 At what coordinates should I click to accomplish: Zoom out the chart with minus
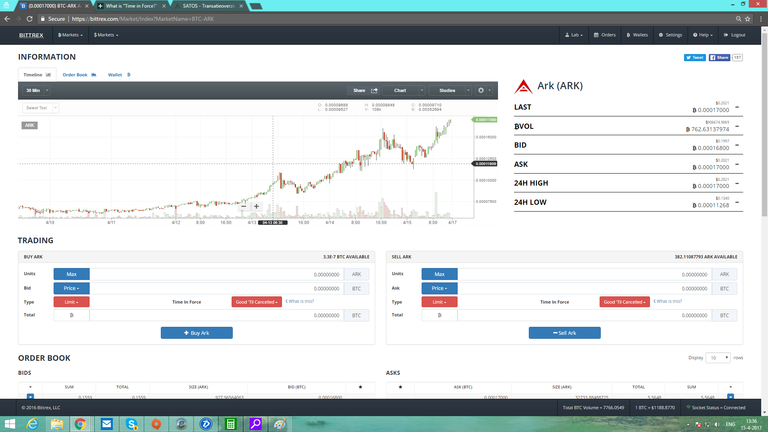pos(244,206)
